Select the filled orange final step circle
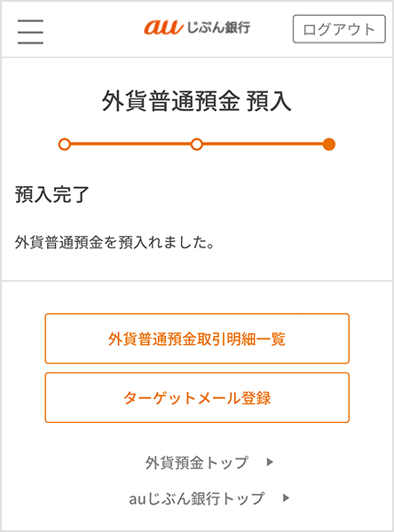Viewport: 394px width, 532px height. [x=329, y=145]
